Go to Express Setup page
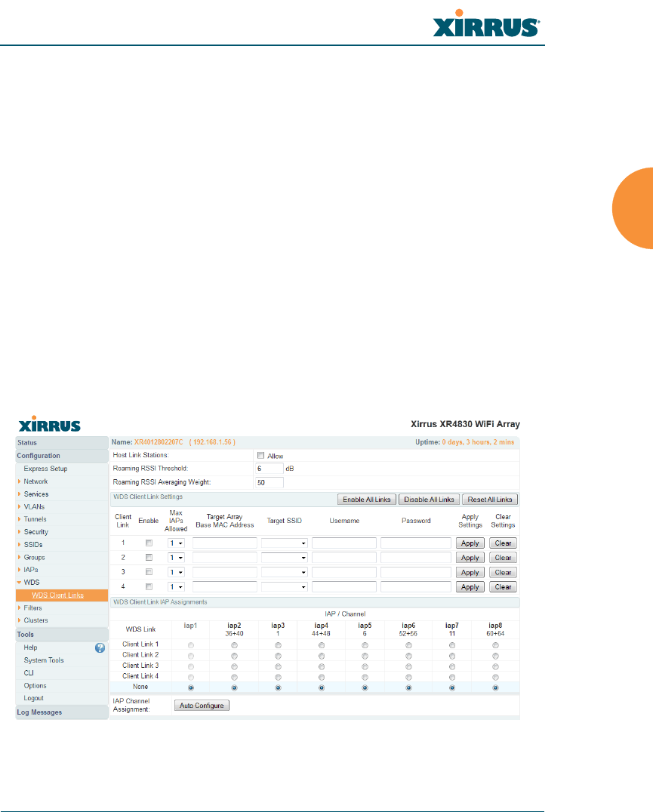 45,469
